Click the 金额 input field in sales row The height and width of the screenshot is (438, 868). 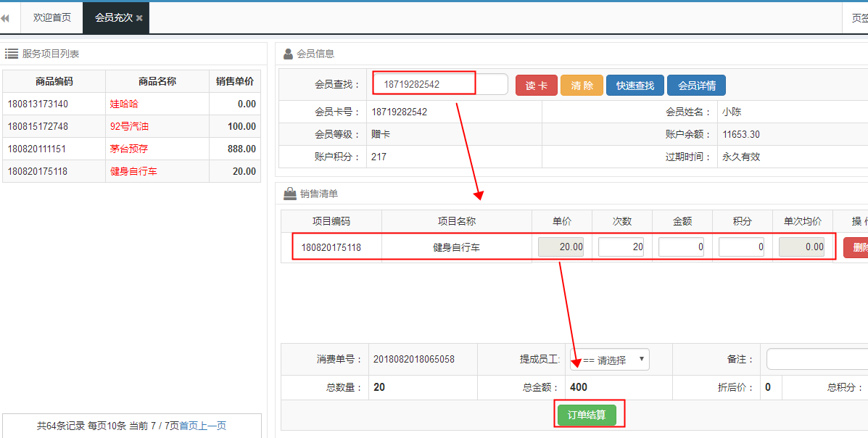pos(682,247)
